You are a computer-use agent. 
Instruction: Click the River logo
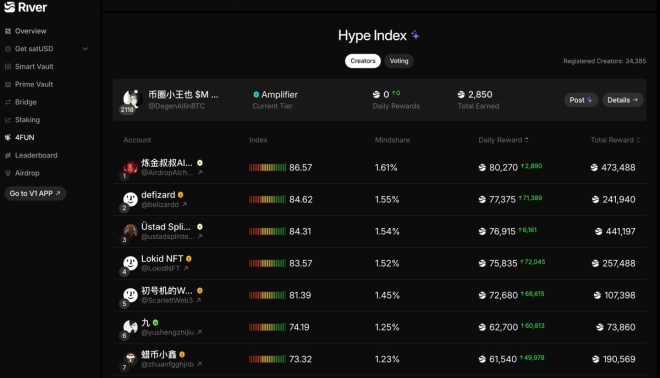(x=25, y=7)
